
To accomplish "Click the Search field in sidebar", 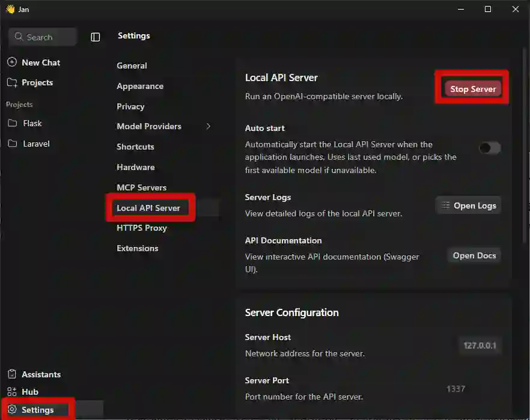I will point(43,37).
